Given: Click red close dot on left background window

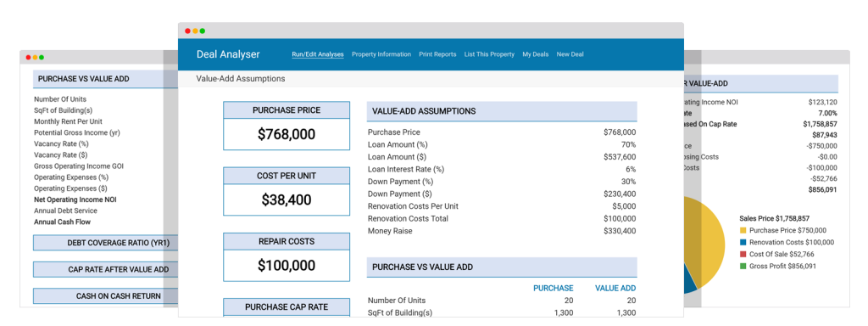Looking at the screenshot, I should point(29,57).
